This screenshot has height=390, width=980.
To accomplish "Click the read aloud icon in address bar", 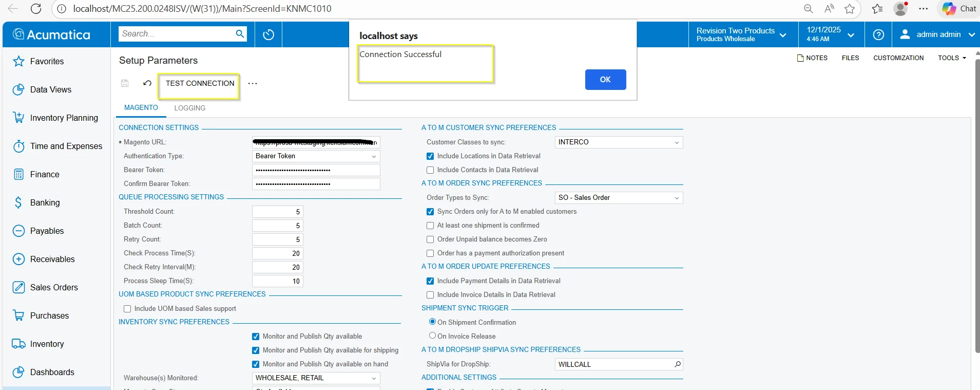I will 829,9.
